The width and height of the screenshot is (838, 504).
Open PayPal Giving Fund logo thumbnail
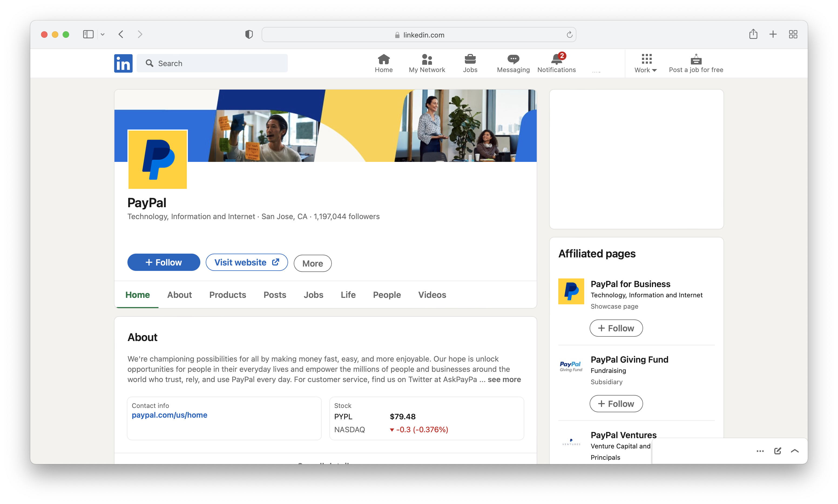pos(571,367)
